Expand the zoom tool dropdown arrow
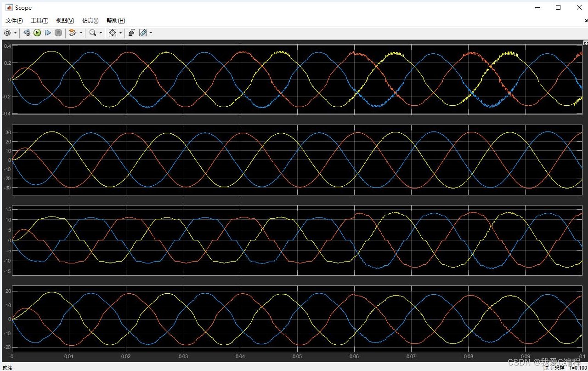Viewport: 588px width, 371px height. [x=101, y=33]
